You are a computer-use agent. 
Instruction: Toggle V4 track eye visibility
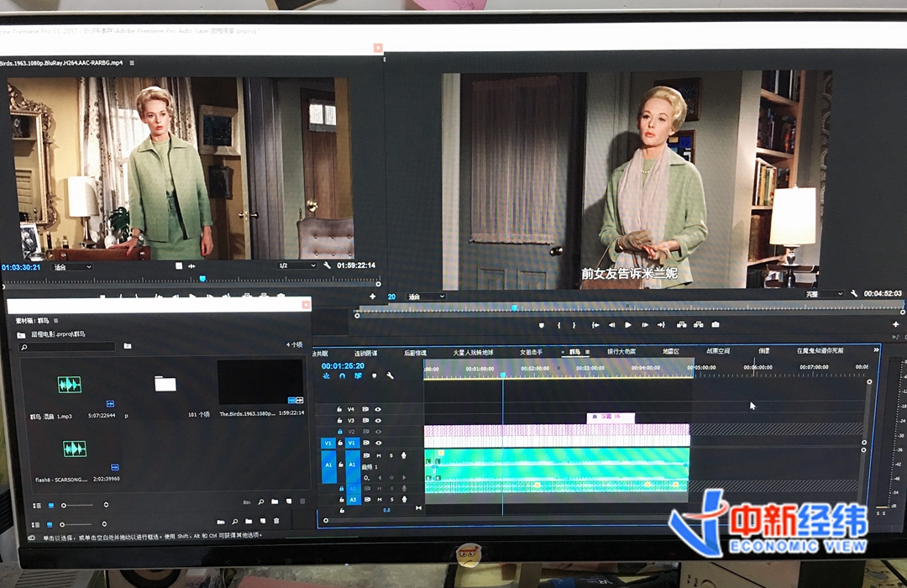(378, 409)
